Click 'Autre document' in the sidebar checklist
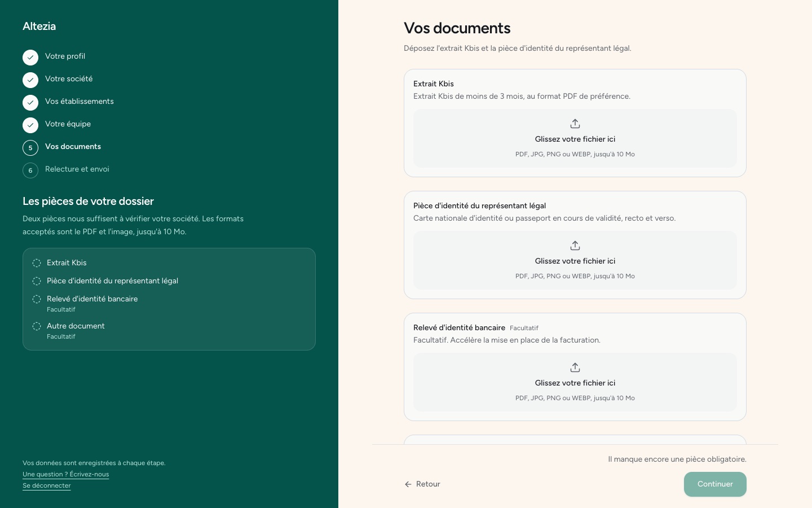Viewport: 812px width, 508px height. (x=76, y=326)
